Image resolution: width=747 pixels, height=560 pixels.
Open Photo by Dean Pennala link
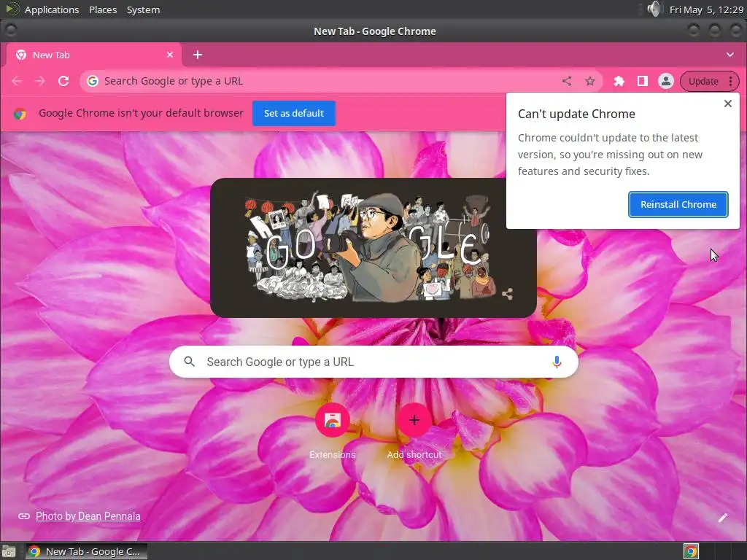point(88,516)
